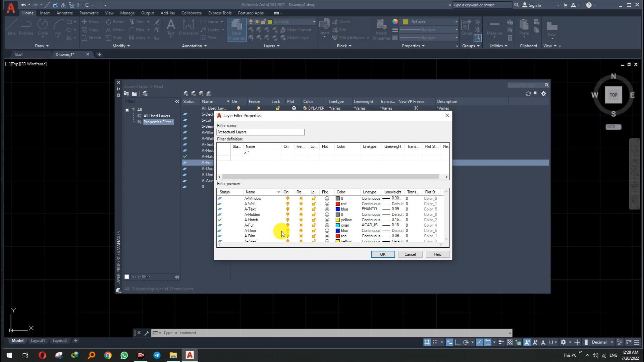
Task: Switch to the Express Tools tab
Action: coord(220,13)
